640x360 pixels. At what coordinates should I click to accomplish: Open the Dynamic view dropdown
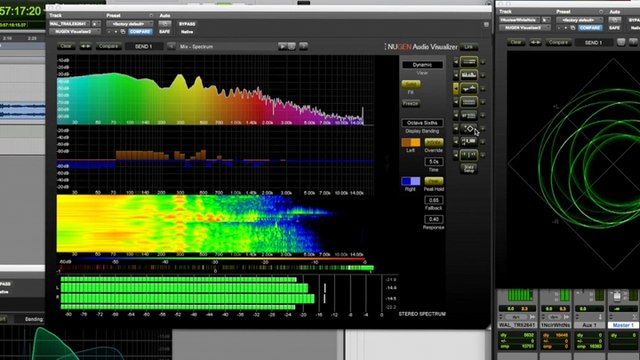coord(422,65)
